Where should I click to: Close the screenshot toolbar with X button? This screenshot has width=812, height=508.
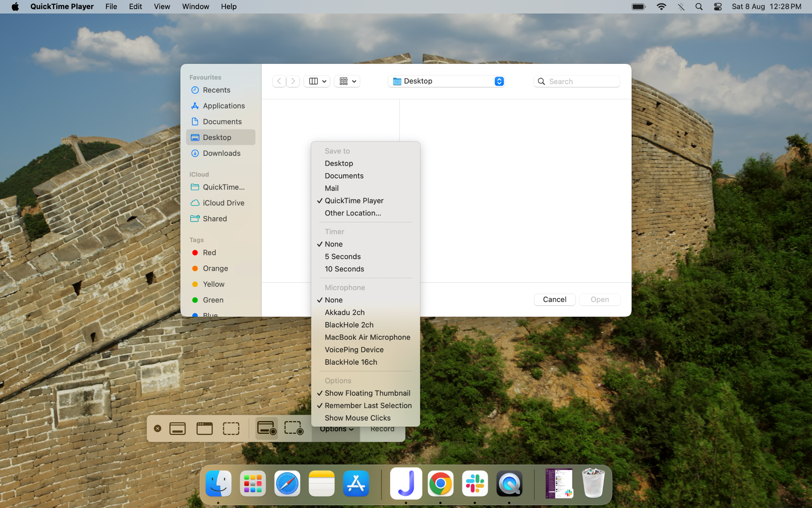(x=157, y=429)
